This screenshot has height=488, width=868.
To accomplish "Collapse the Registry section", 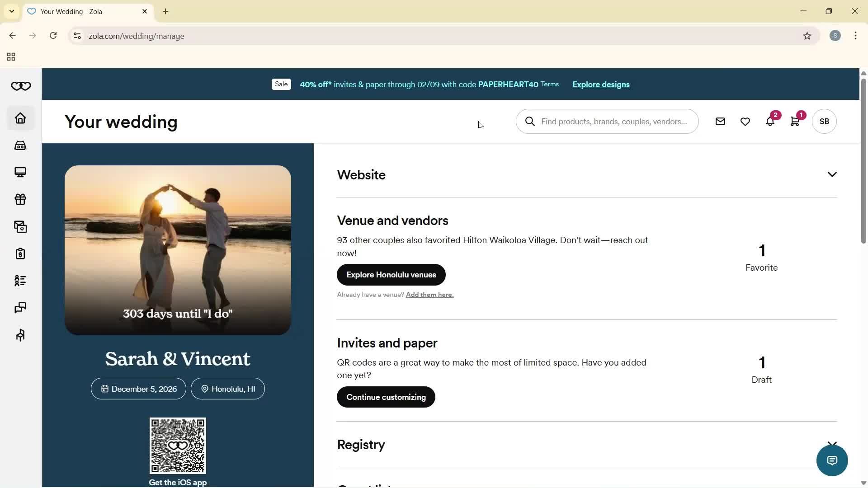I will (x=832, y=444).
